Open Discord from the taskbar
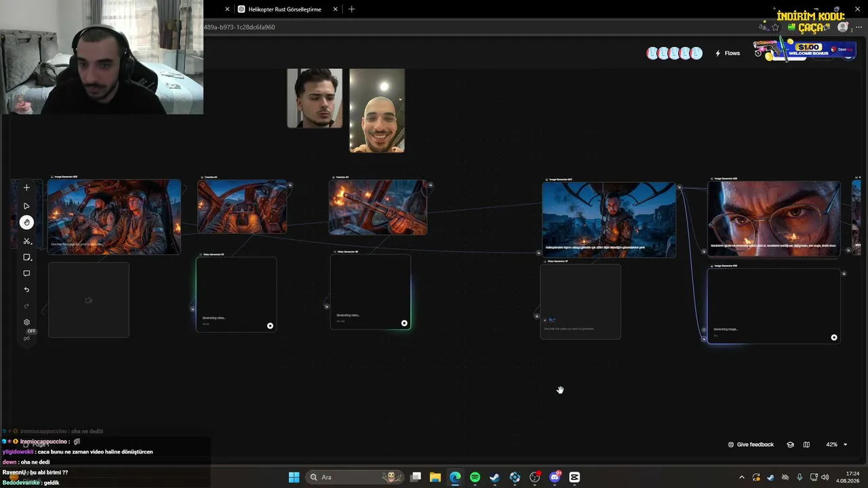The width and height of the screenshot is (868, 488). pyautogui.click(x=555, y=477)
